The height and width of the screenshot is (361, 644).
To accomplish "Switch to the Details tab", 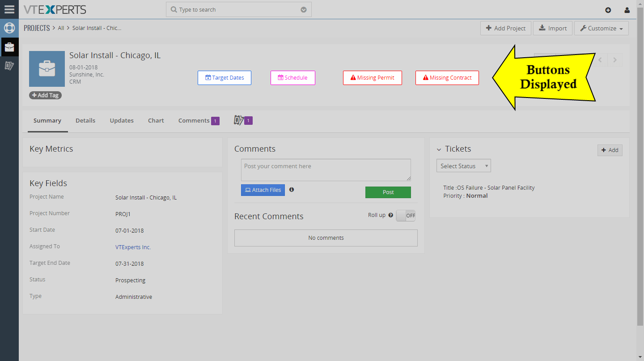I will [85, 120].
